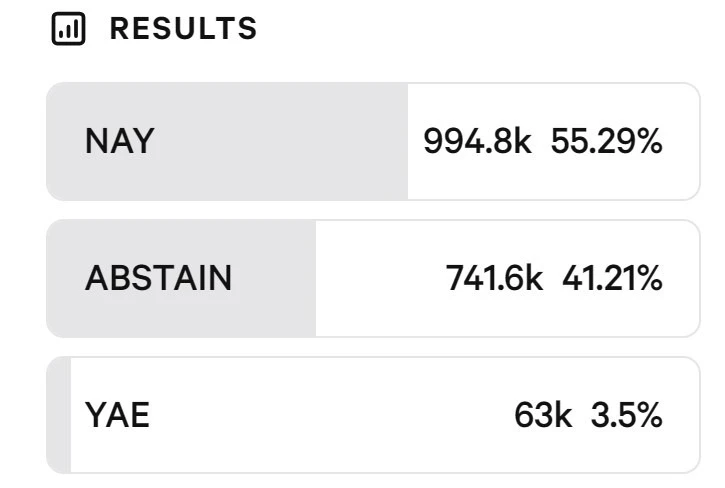This screenshot has width=725, height=488.
Task: Click the thin YAE progress bar fill
Action: coord(59,415)
